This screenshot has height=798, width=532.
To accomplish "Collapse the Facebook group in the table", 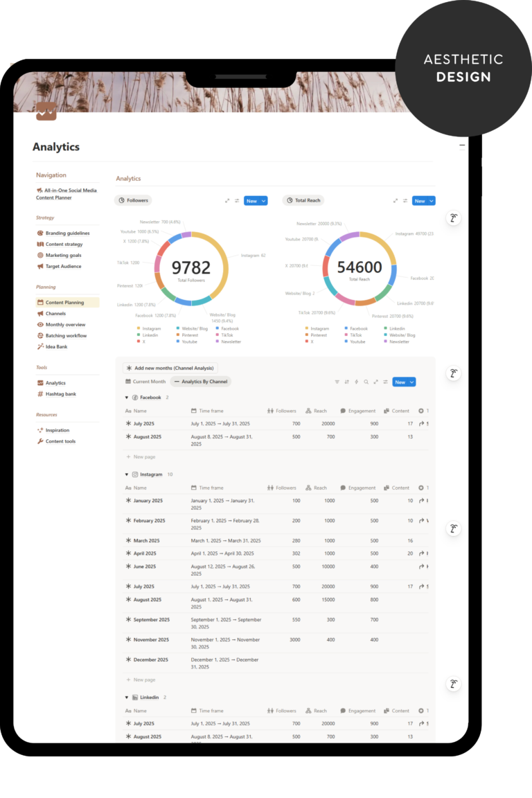I will [x=127, y=398].
